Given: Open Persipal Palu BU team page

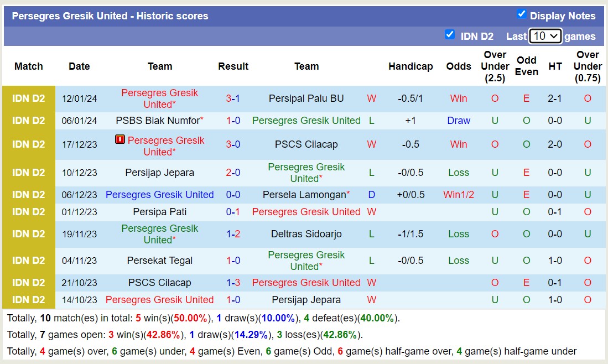Looking at the screenshot, I should point(306,97).
